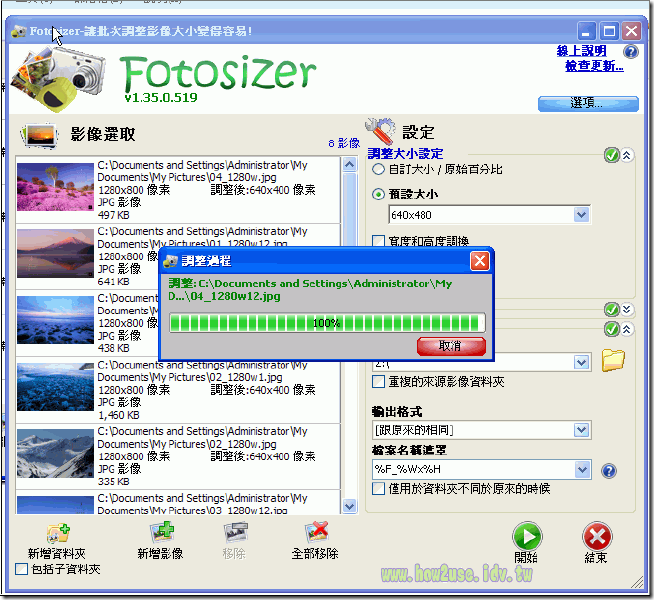Open the output format (輸出格式) dropdown

point(581,430)
